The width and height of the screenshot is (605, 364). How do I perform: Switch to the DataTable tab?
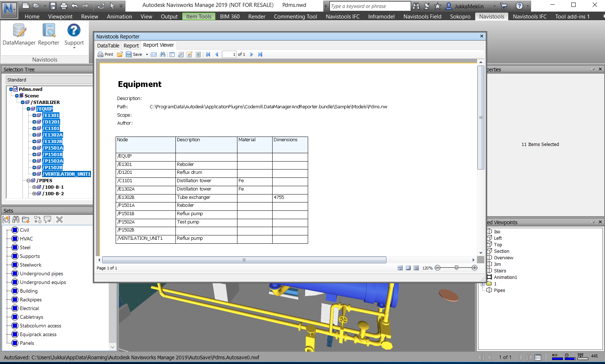[x=108, y=46]
